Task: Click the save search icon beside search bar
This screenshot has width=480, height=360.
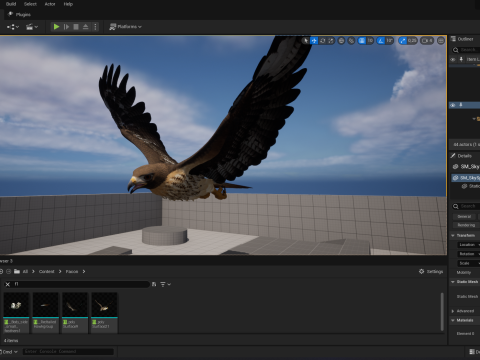Action: coord(154,284)
